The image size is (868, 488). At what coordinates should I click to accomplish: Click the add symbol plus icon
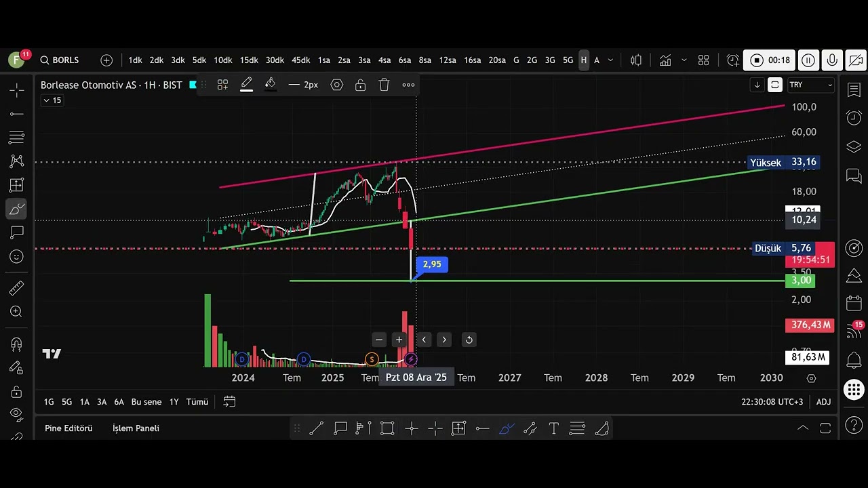coord(106,60)
